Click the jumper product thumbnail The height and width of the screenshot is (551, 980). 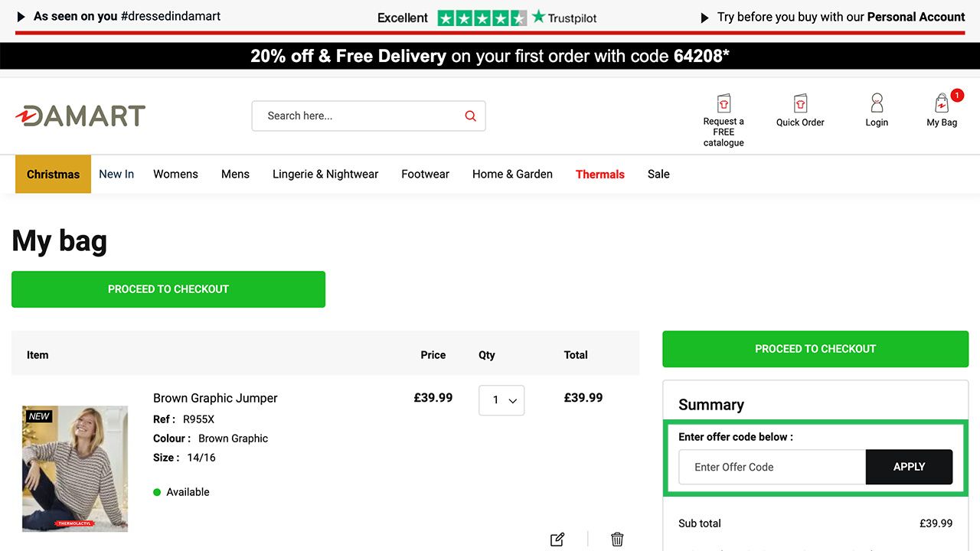click(75, 468)
